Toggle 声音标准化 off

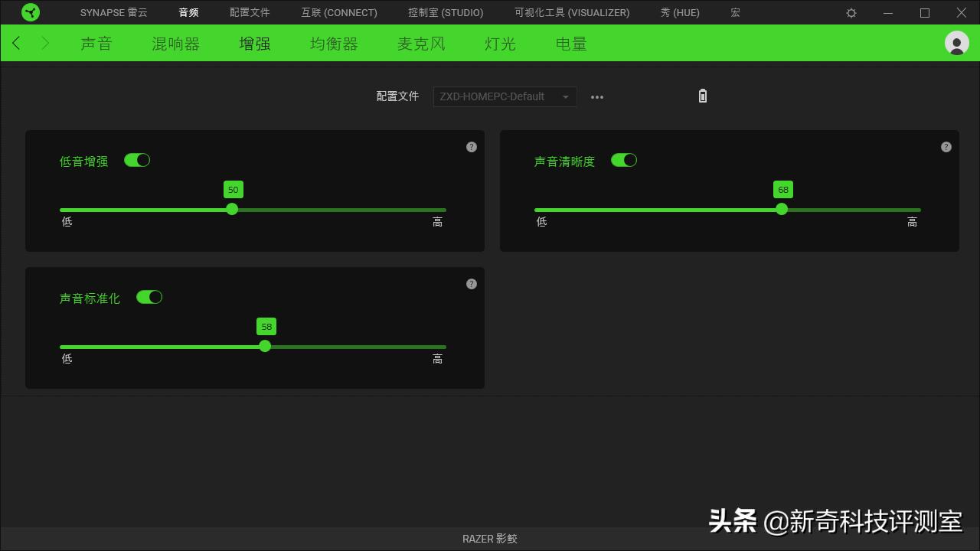click(x=149, y=297)
